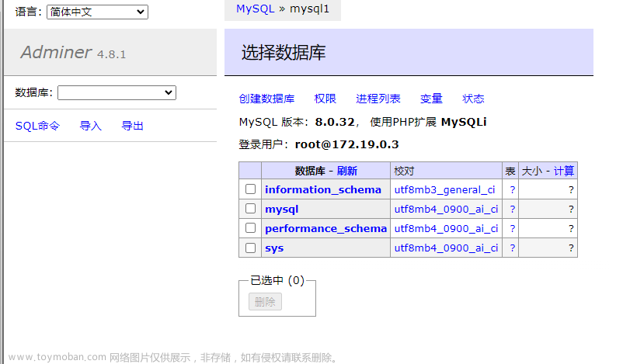Open the 状态 status page
Screen dimensions: 623x364
point(473,99)
